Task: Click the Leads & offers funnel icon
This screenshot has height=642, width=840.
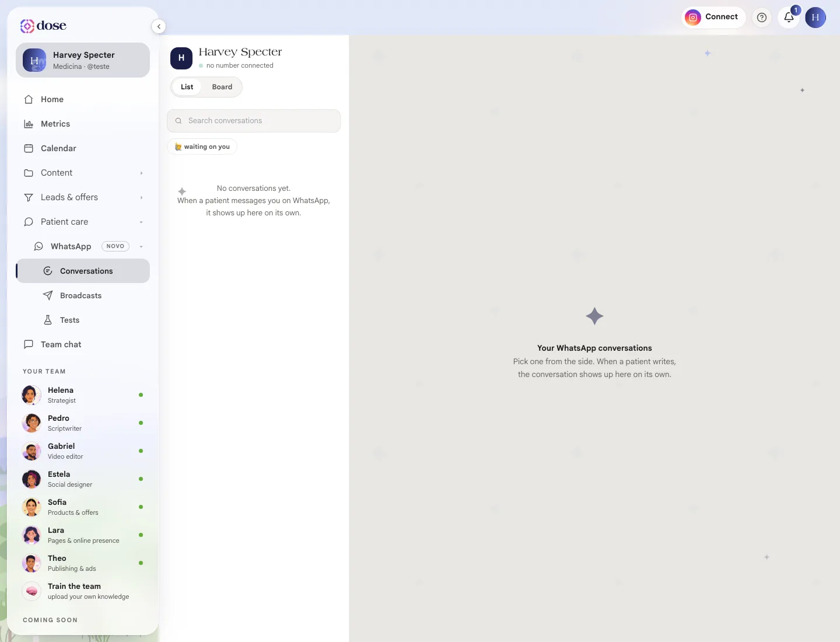Action: tap(29, 197)
